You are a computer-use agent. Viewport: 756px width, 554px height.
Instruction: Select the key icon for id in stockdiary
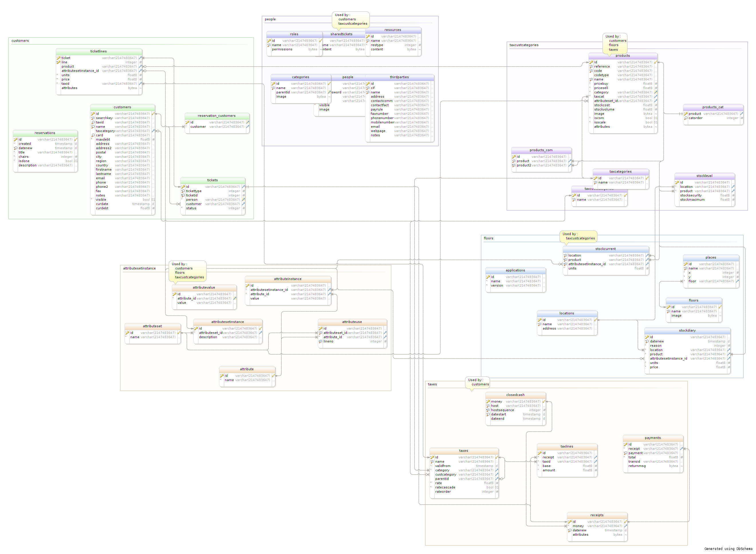(647, 337)
